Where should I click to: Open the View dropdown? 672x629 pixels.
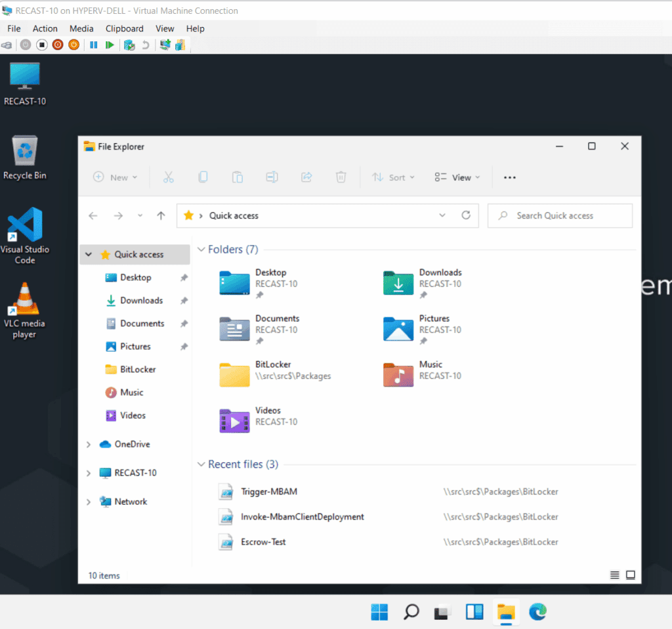pyautogui.click(x=457, y=177)
